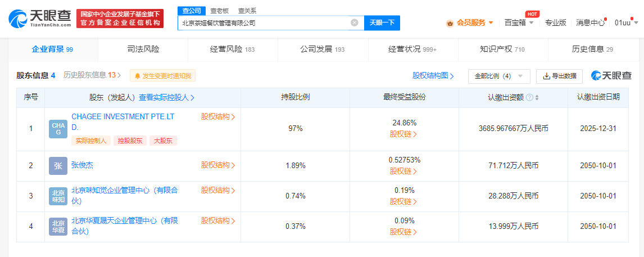This screenshot has height=257, width=644.
Task: Select the 司法风险 tab
Action: [x=143, y=49]
